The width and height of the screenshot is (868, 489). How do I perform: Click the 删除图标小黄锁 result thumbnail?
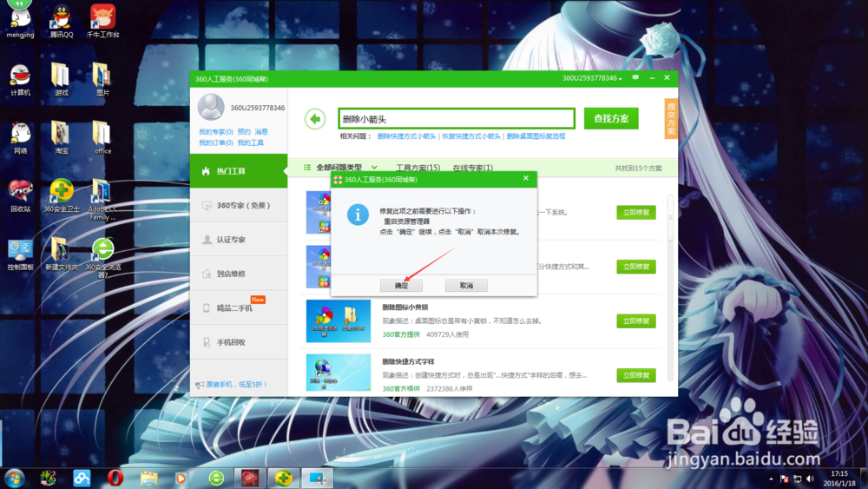pyautogui.click(x=339, y=321)
